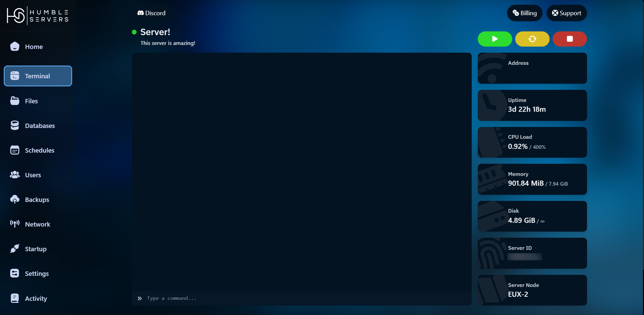Click the Address info card

click(532, 68)
